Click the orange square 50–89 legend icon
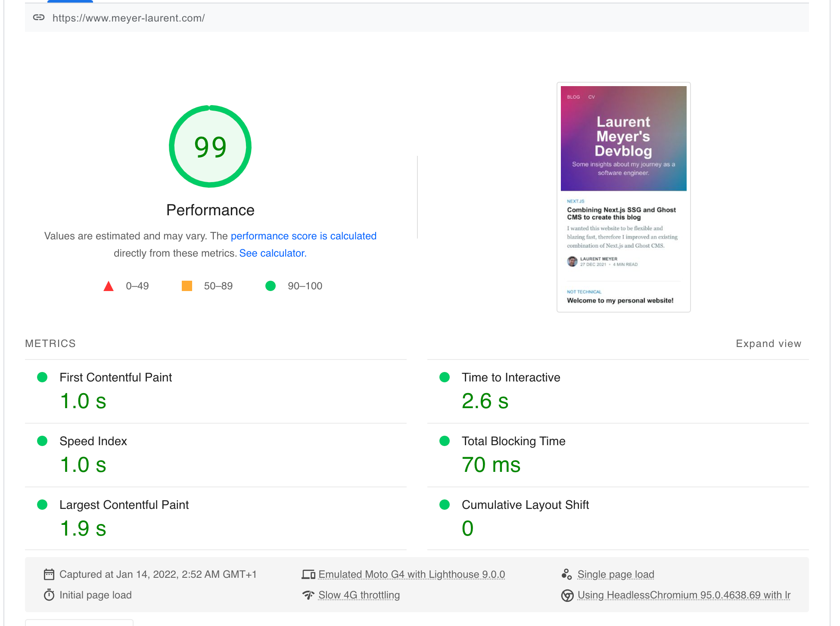 (x=187, y=286)
